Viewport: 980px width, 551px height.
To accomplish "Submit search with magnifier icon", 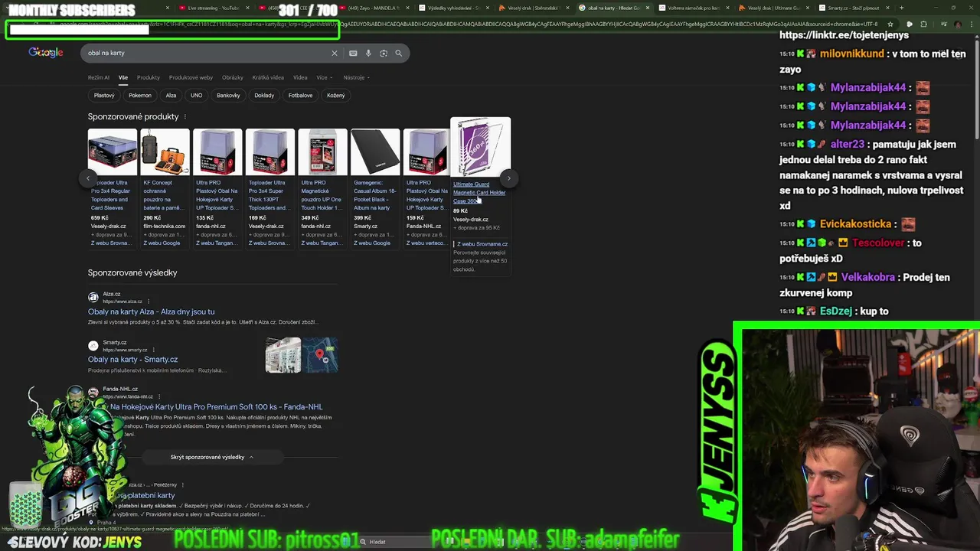I will [398, 53].
